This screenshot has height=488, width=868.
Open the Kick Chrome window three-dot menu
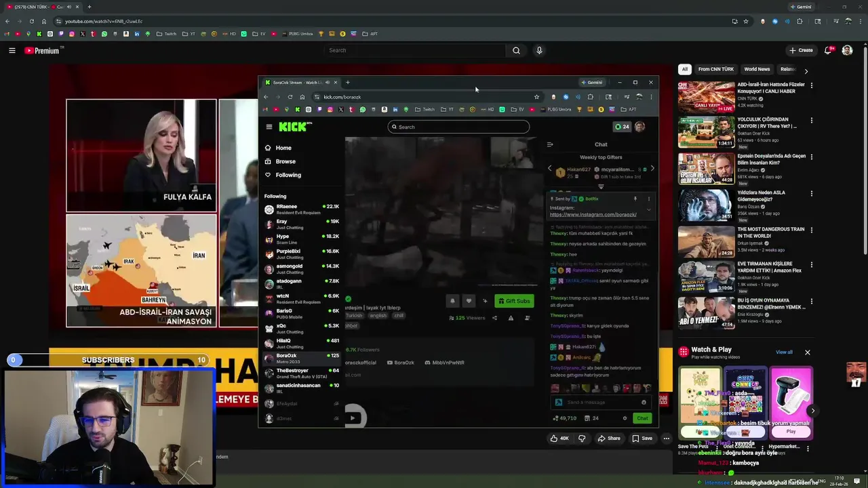(x=651, y=97)
